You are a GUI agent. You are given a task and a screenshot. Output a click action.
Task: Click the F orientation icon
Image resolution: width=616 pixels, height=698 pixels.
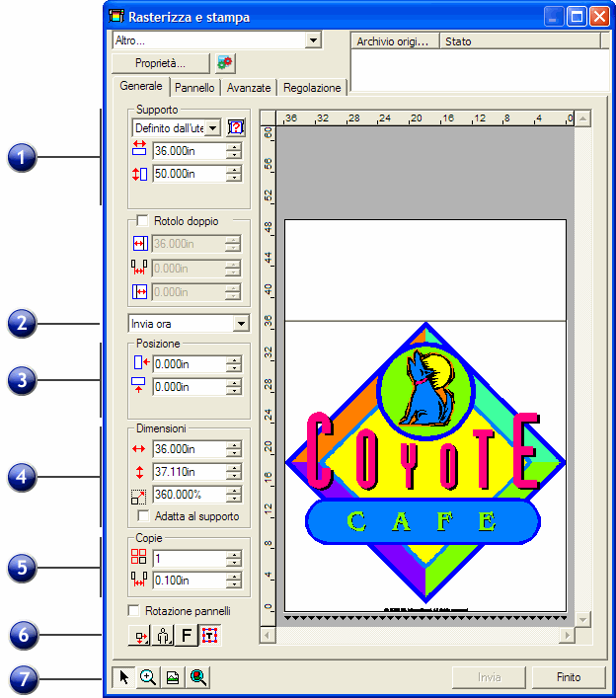(x=187, y=635)
